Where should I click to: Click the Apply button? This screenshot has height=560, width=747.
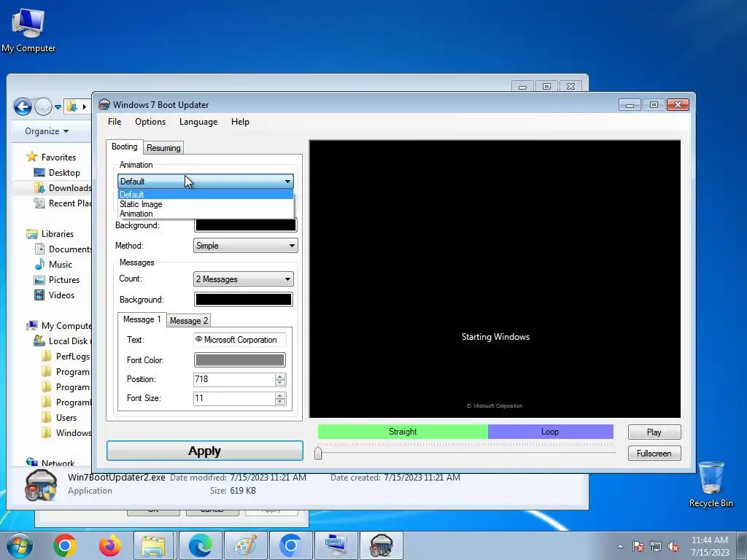point(205,451)
